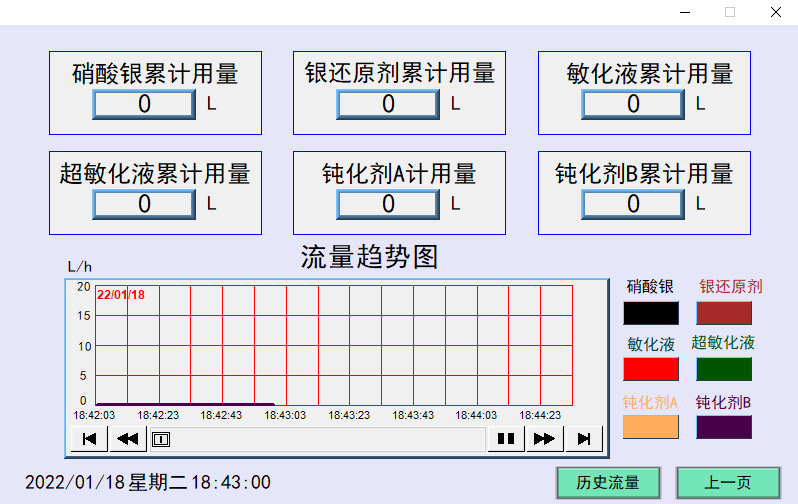
Task: Click the purple 钝化剂B legend swatch
Action: [723, 427]
